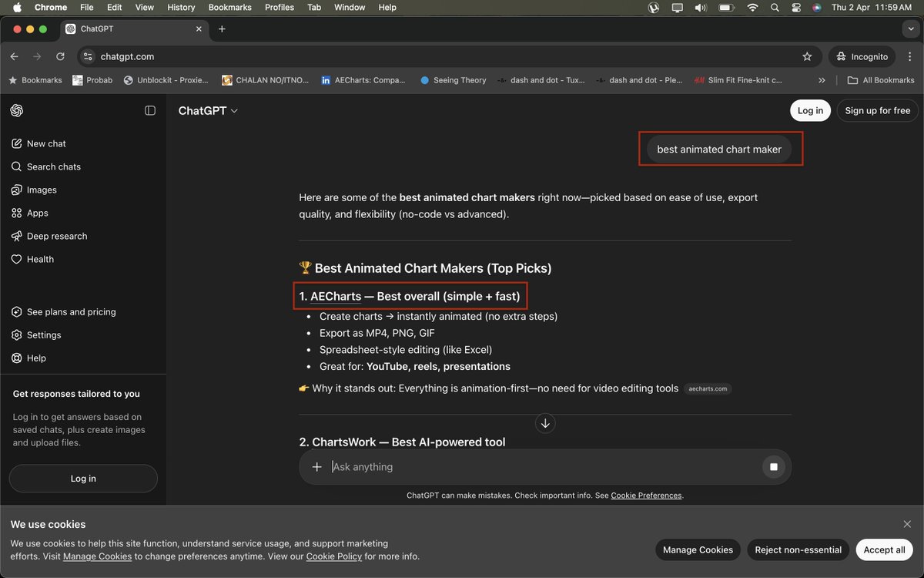The image size is (924, 578).
Task: Click the AECharts heading link
Action: tap(336, 297)
